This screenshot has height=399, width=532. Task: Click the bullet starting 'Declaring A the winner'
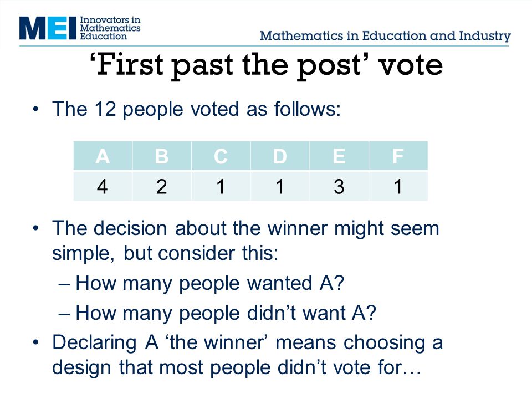(247, 355)
